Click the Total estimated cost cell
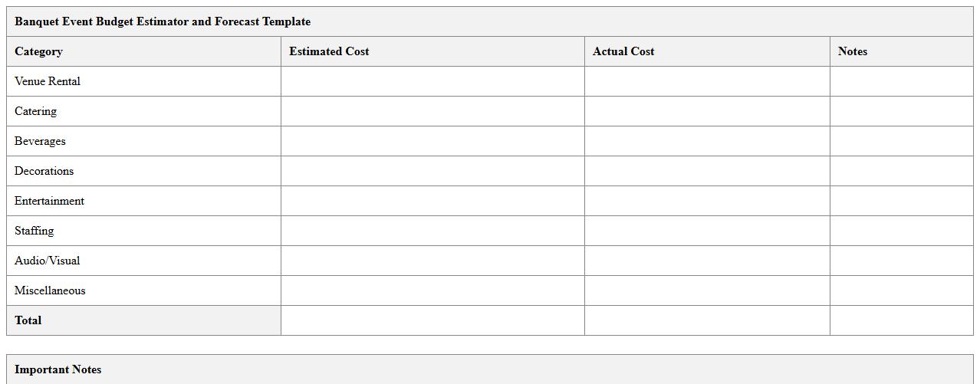 pos(432,320)
